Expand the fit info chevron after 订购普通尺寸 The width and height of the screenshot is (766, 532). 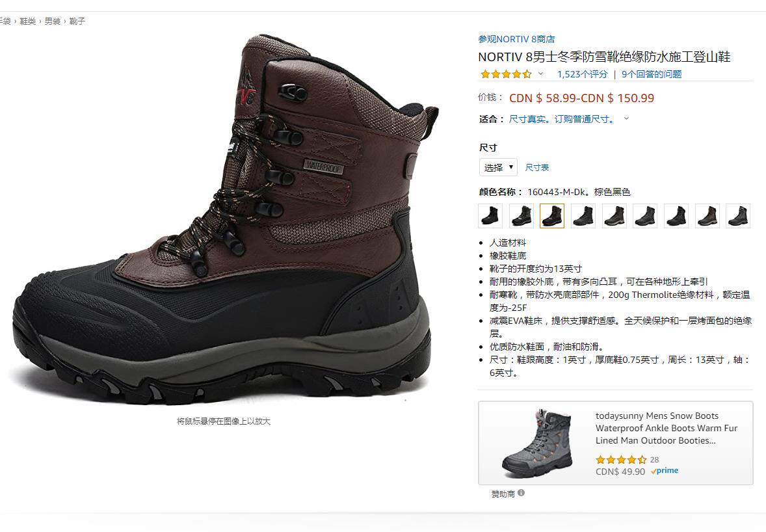click(x=626, y=118)
